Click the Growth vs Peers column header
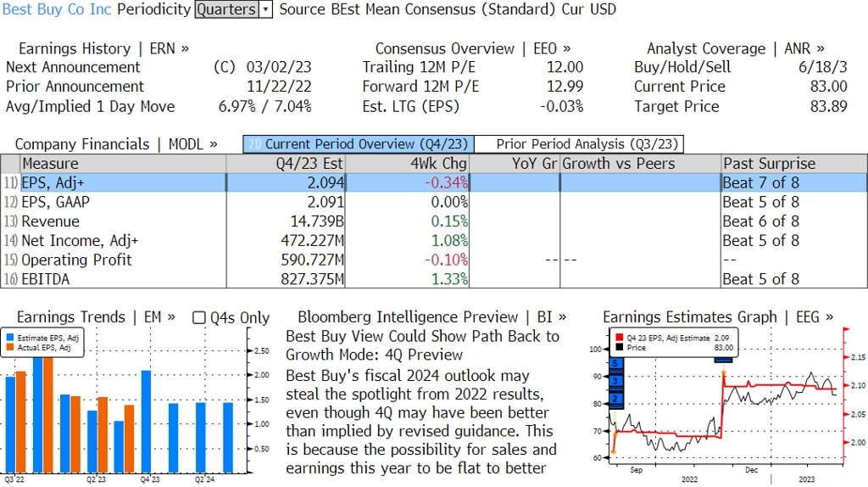The width and height of the screenshot is (868, 487). click(641, 164)
